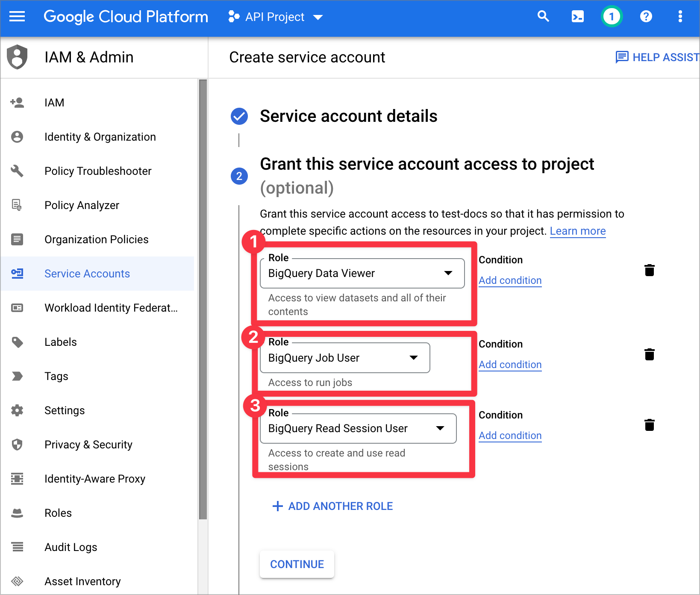Click the API Project hexagon icon
Image resolution: width=700 pixels, height=595 pixels.
[x=233, y=17]
